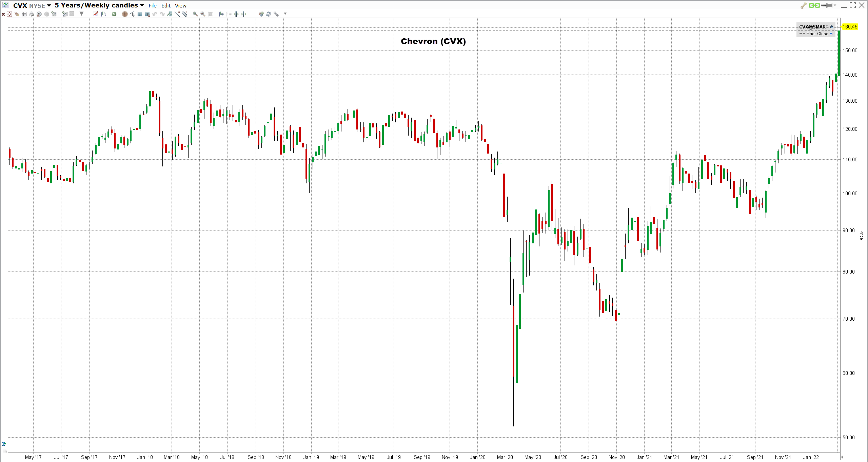This screenshot has width=868, height=462.
Task: Click the add chart plus icon
Action: (x=65, y=14)
